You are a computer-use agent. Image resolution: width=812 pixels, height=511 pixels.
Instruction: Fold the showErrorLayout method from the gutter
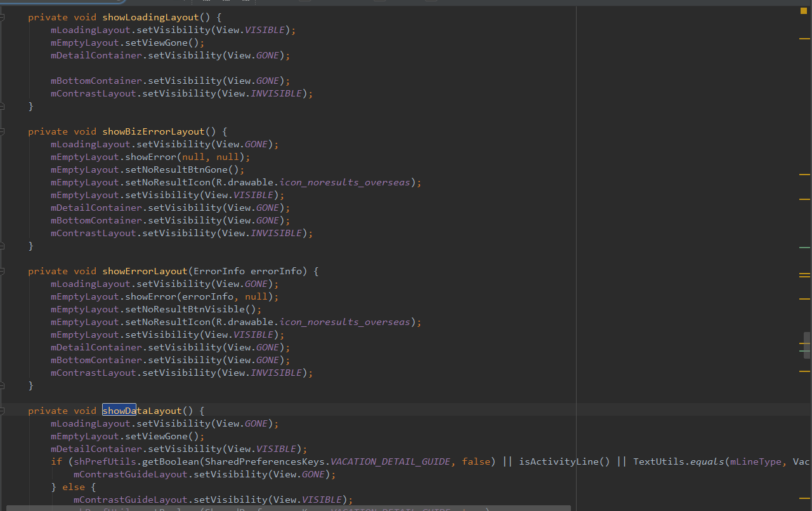(x=3, y=271)
